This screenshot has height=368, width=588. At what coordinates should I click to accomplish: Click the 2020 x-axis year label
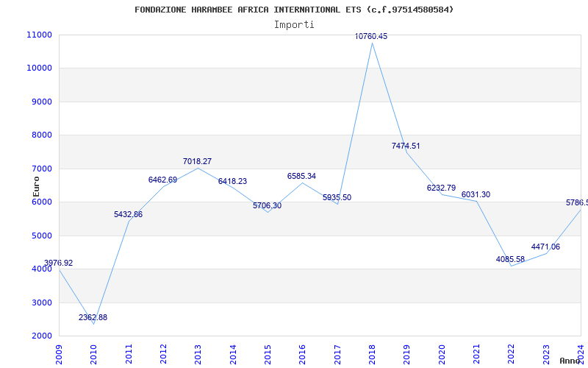pyautogui.click(x=442, y=355)
